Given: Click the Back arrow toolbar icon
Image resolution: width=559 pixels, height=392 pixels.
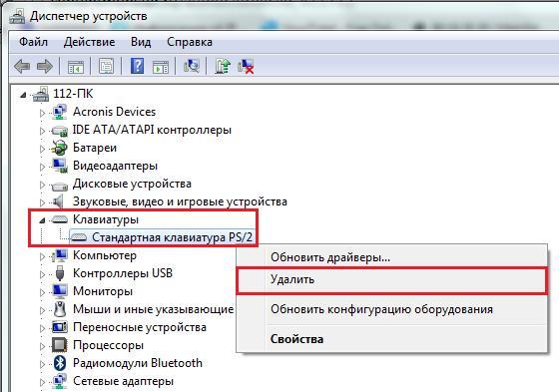Looking at the screenshot, I should tap(22, 66).
